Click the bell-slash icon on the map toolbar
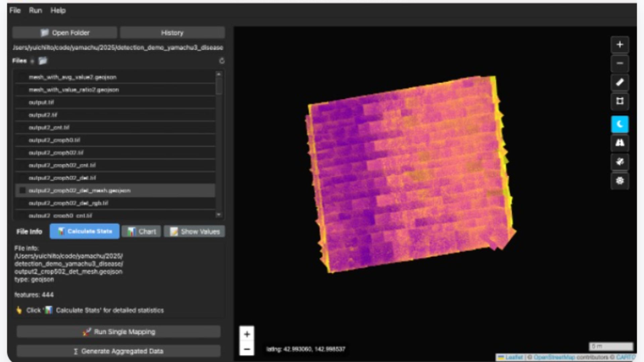This screenshot has height=362, width=644. [620, 162]
